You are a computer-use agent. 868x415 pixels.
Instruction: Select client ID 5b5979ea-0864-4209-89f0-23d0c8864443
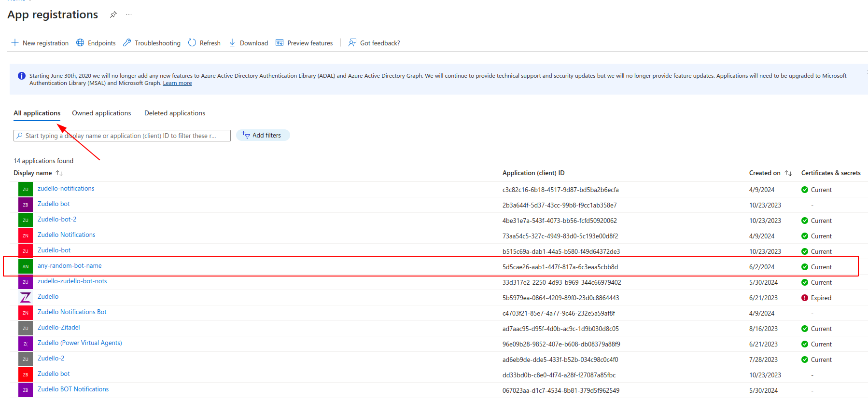560,298
